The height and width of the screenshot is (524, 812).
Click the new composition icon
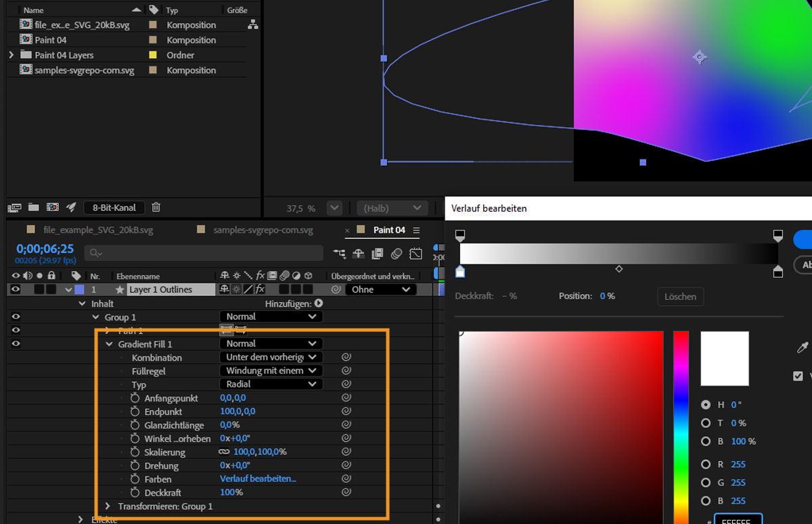52,208
